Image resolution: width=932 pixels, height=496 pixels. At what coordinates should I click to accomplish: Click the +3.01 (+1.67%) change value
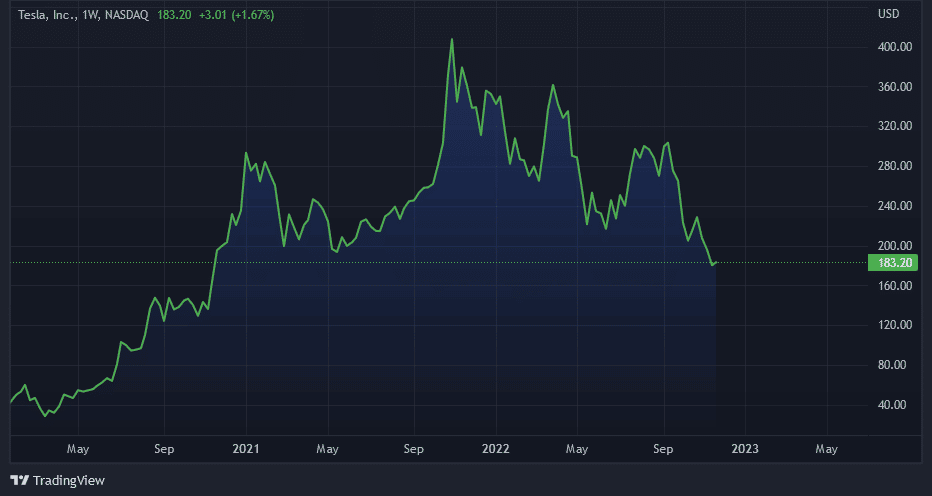238,16
